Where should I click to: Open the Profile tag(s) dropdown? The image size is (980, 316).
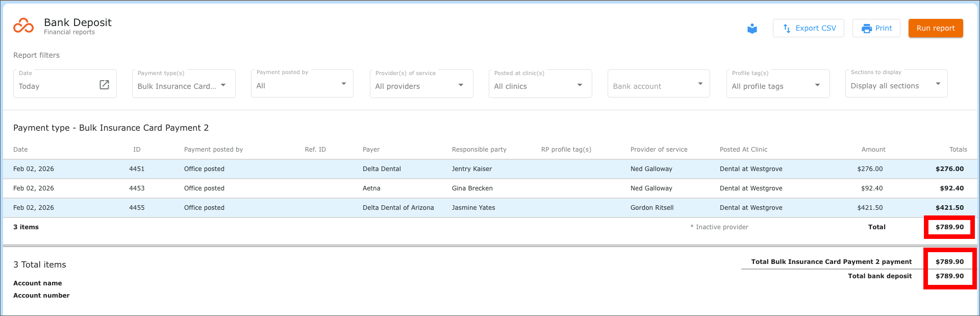coord(778,84)
